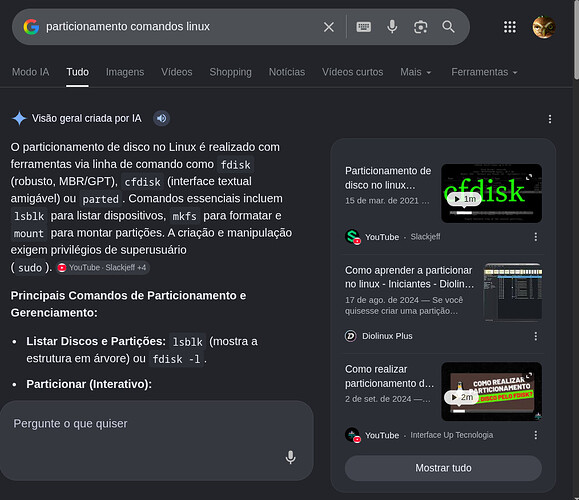
Task: Open the on-screen keyboard input tool
Action: 363,27
